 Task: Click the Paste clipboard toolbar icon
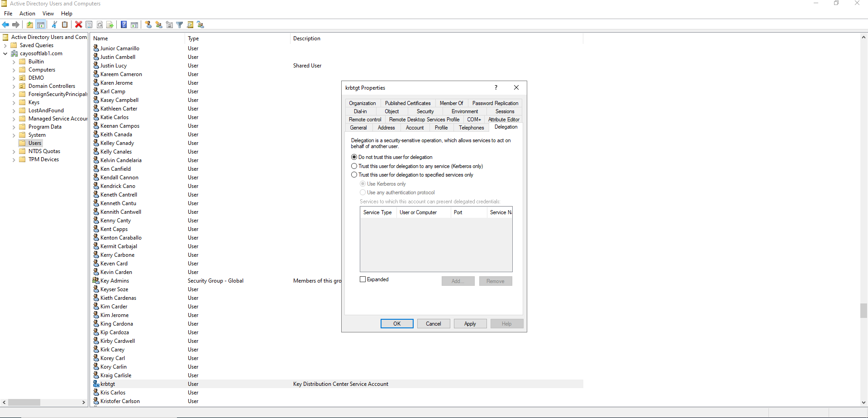[x=65, y=25]
